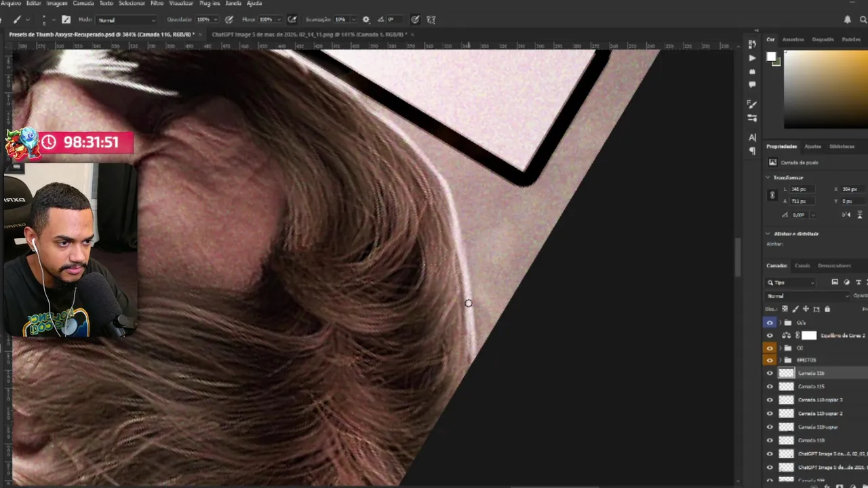Open Comments speech bubble panel icon
Screen dimensions: 868x488
pos(752,85)
